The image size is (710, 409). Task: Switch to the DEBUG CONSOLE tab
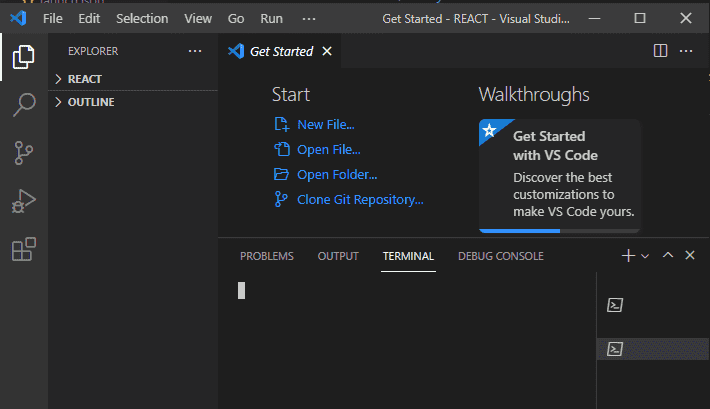tap(500, 256)
